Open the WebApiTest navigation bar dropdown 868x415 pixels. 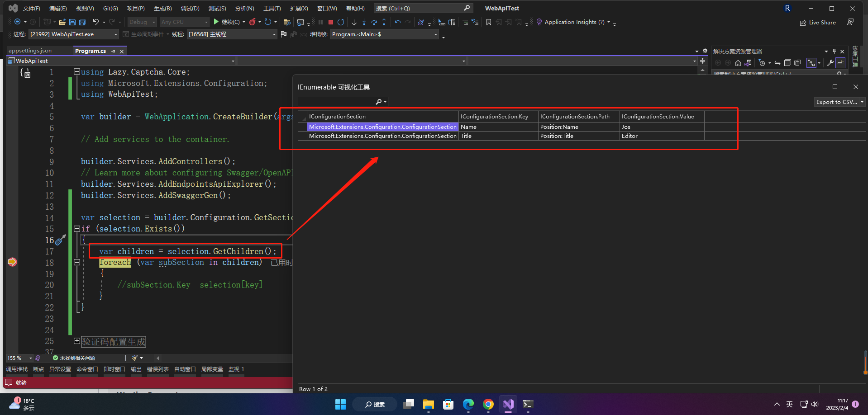(121, 61)
